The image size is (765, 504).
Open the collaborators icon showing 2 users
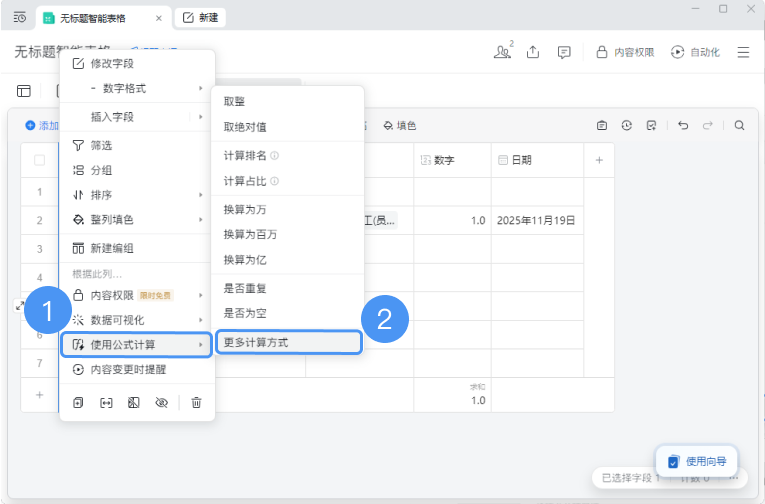[x=503, y=52]
